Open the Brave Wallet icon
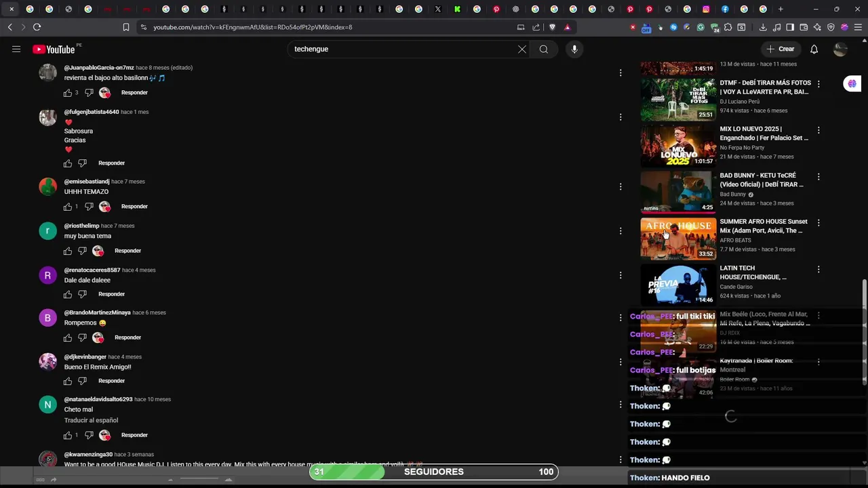Viewport: 868px width, 488px height. [804, 27]
